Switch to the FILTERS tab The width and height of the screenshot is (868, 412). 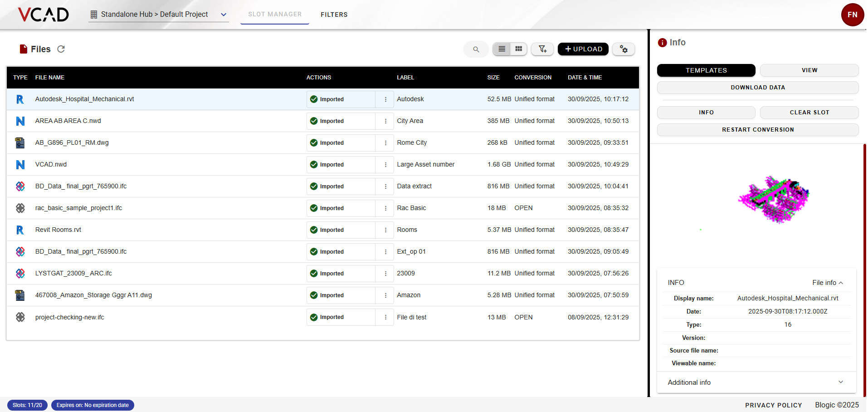pyautogui.click(x=334, y=15)
